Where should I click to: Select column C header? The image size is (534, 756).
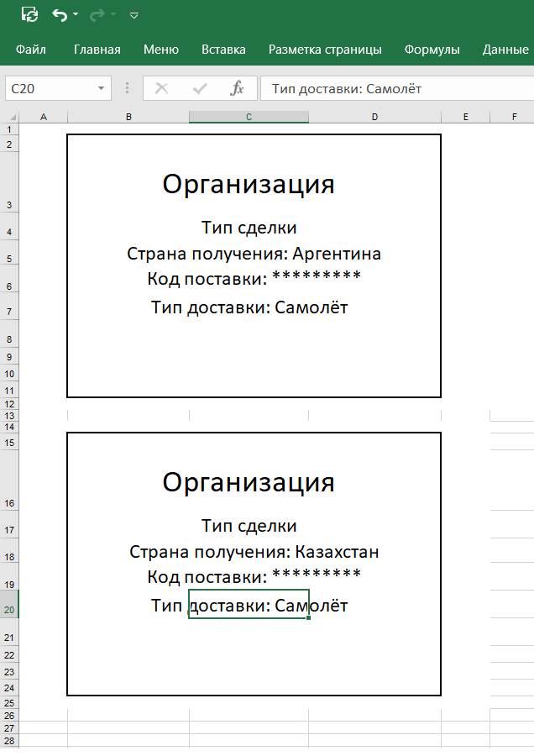coord(249,117)
